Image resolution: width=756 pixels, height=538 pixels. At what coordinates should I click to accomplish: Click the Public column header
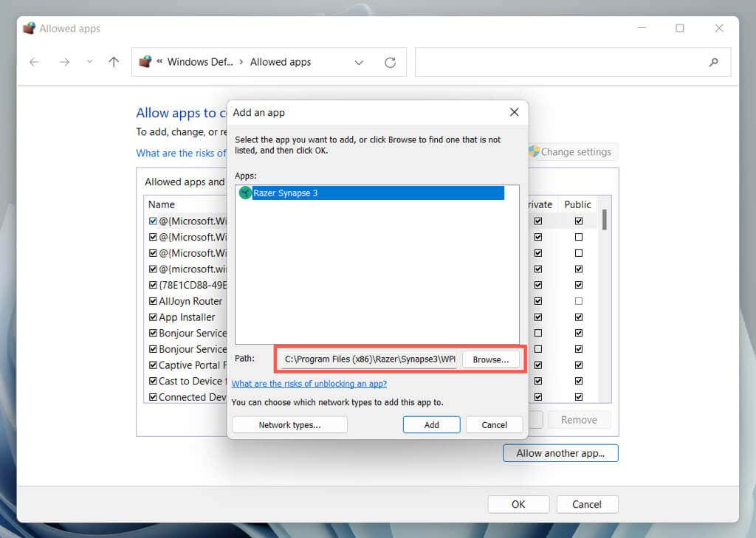pos(577,204)
